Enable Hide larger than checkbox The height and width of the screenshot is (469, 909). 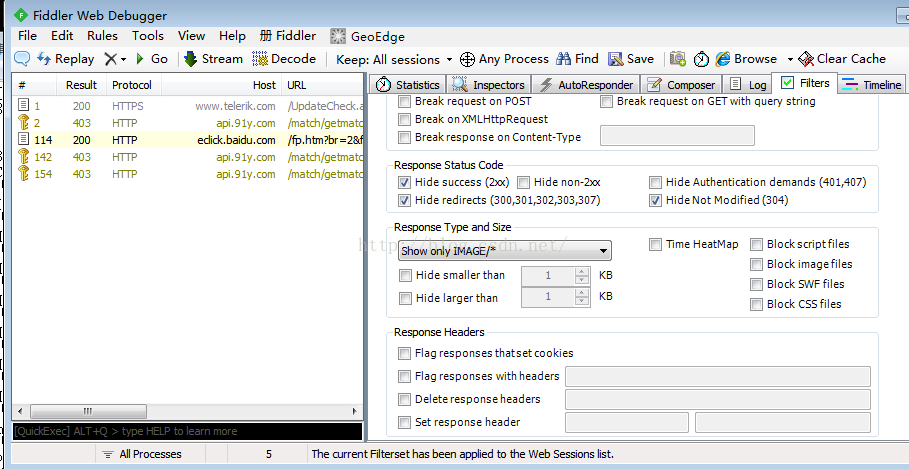click(x=405, y=299)
